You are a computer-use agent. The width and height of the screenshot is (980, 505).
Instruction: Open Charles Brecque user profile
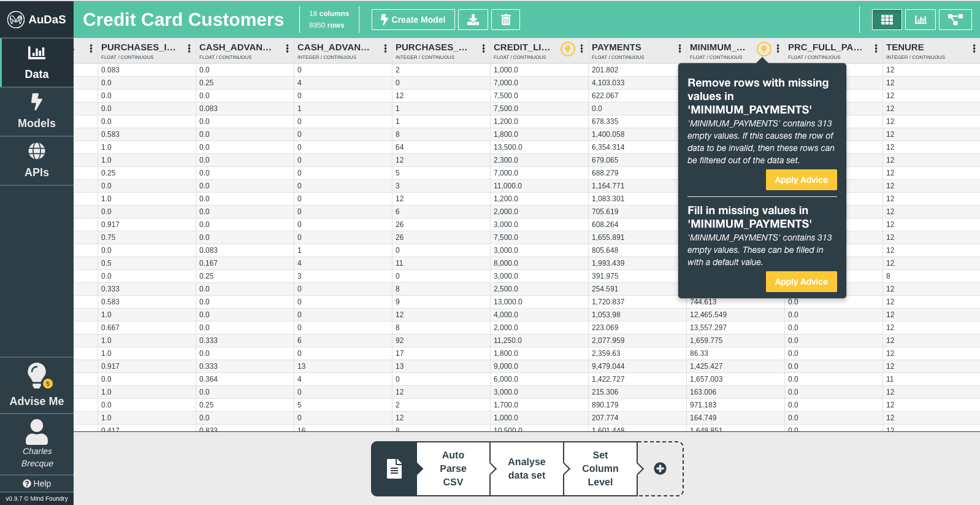37,444
